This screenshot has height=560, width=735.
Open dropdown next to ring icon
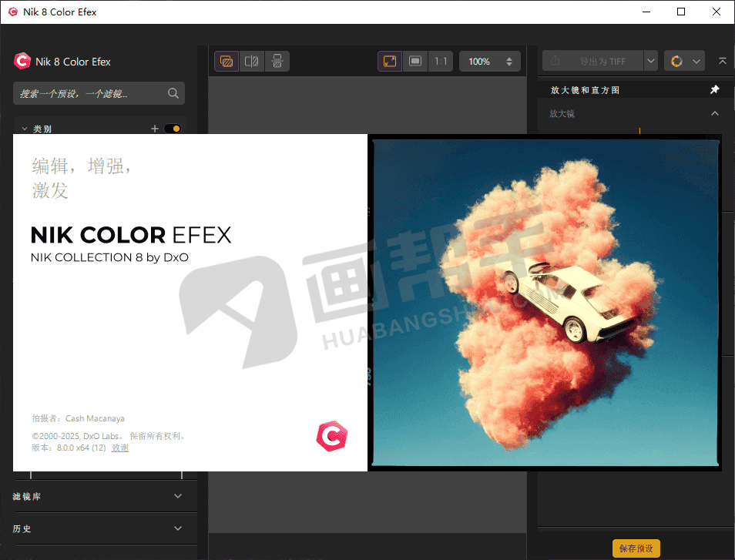coord(696,62)
